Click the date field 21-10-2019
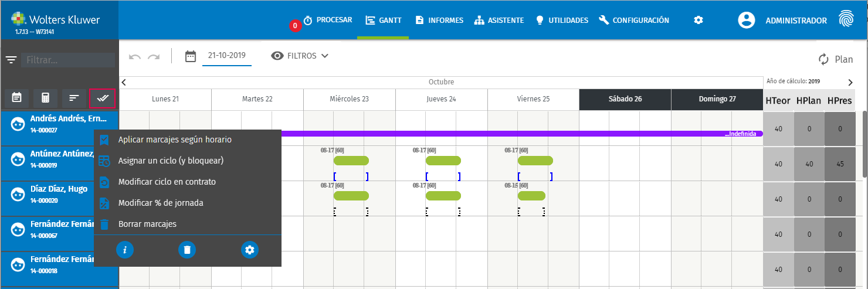Viewport: 868px width, 289px height. click(x=227, y=56)
